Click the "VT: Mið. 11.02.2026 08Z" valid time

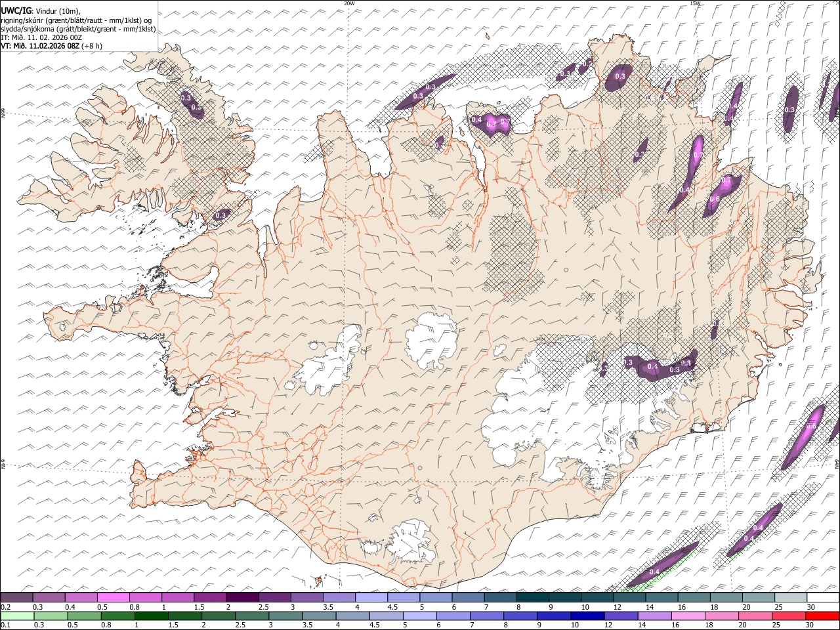pyautogui.click(x=39, y=46)
